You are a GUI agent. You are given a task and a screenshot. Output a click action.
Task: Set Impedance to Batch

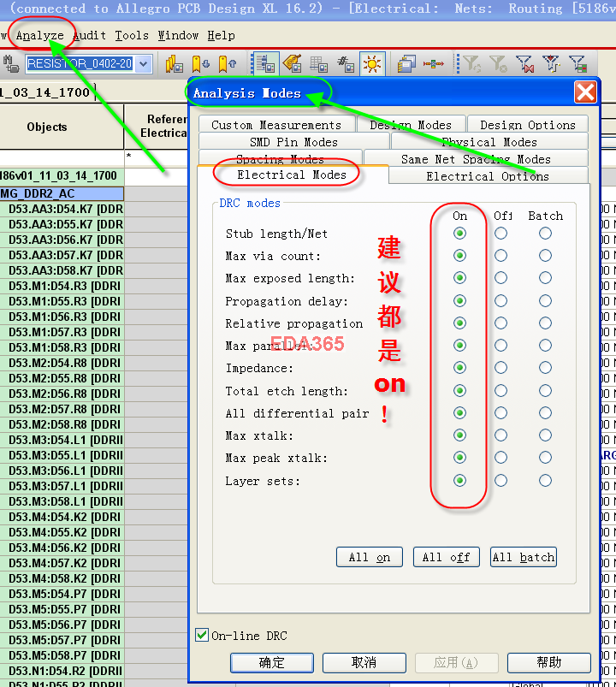coord(545,368)
